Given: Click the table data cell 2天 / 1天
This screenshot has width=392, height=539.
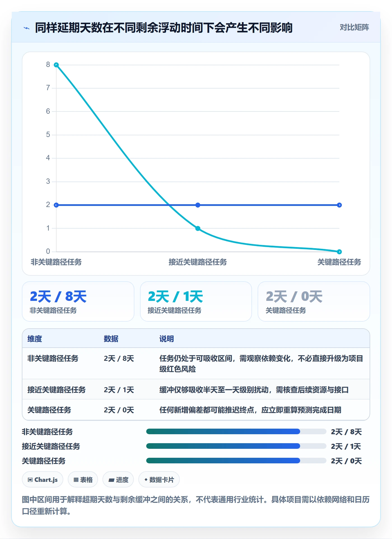Looking at the screenshot, I should 119,390.
